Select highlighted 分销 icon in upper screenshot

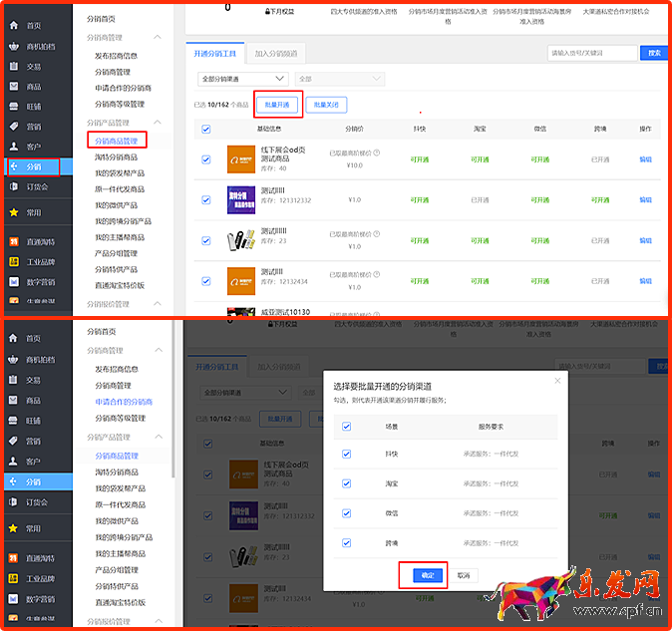click(x=14, y=166)
